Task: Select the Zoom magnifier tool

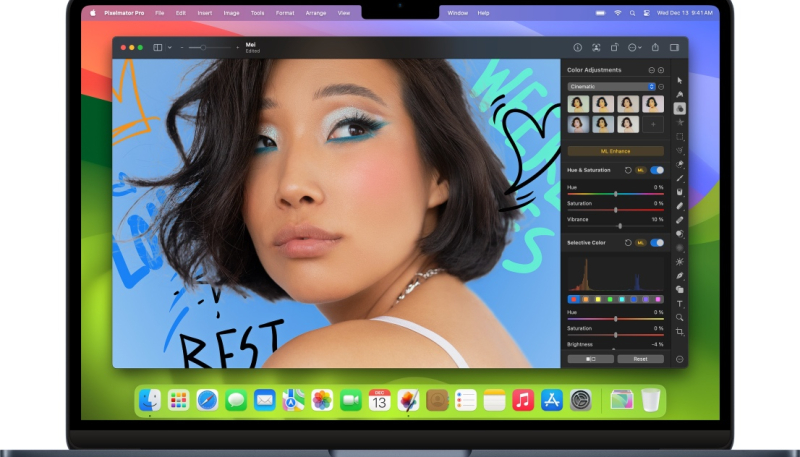Action: pos(680,317)
